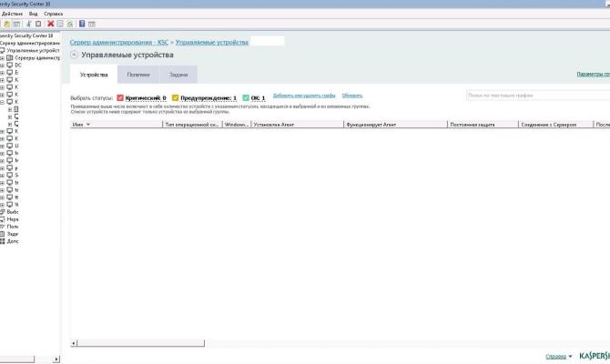This screenshot has height=364, width=610.
Task: Click the Сервер администрирования - KSC breadcrumb link
Action: point(119,42)
